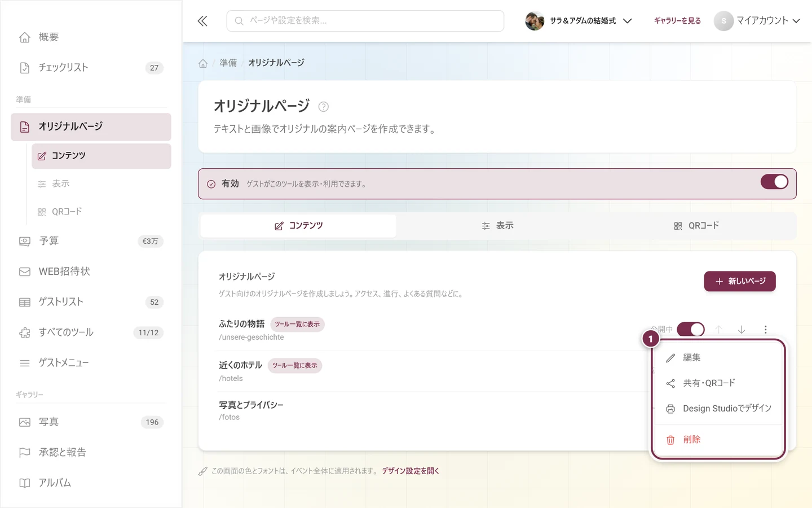Select Design Studioでデザイン menu entry
The image size is (812, 508).
[x=718, y=409]
